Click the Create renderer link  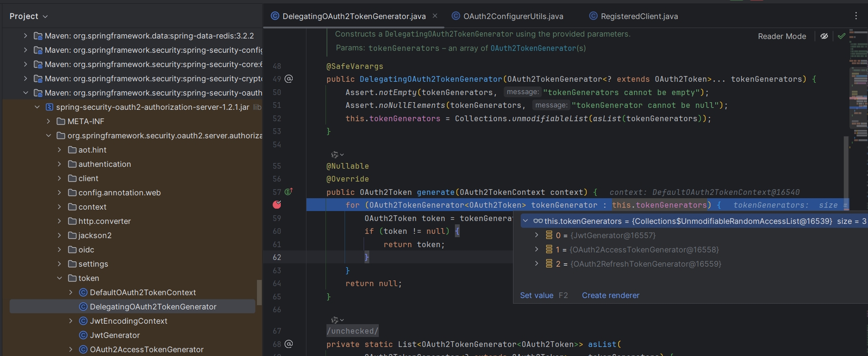pos(611,295)
